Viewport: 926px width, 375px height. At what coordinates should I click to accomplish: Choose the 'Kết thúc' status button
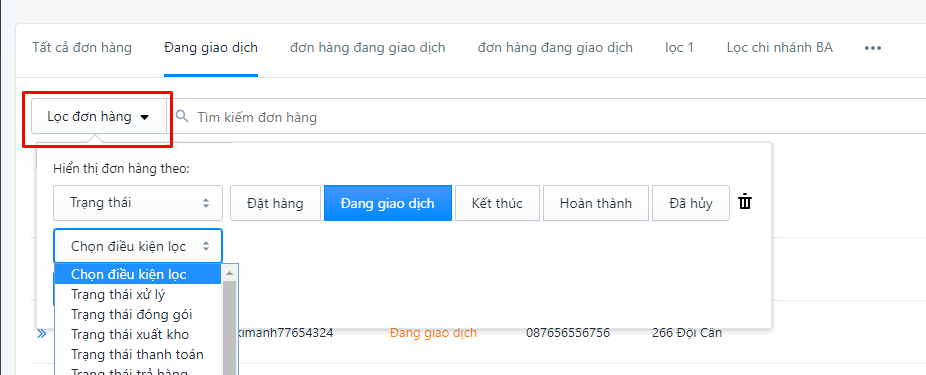497,203
